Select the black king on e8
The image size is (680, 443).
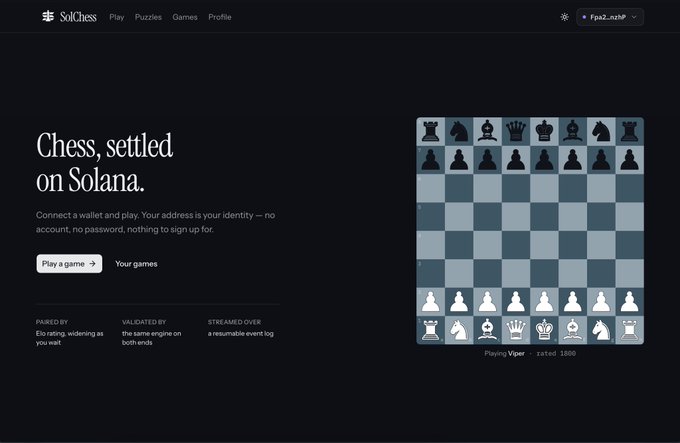[x=544, y=131]
